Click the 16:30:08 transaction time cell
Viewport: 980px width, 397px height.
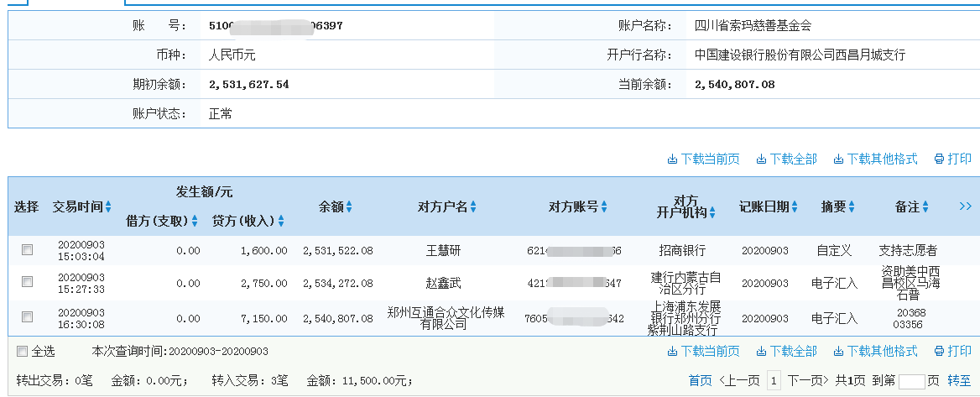coord(81,325)
